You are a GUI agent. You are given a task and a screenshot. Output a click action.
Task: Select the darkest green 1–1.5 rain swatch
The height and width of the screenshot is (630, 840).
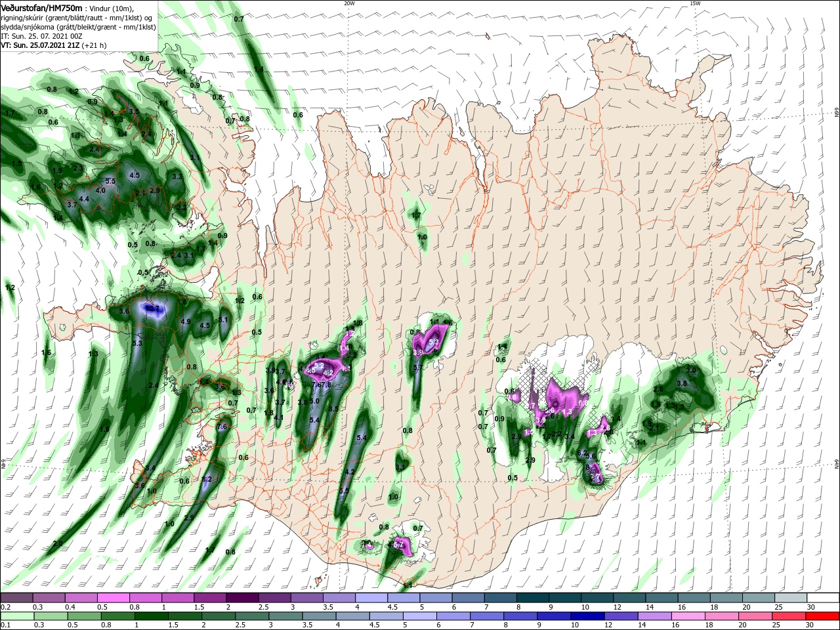(x=151, y=616)
